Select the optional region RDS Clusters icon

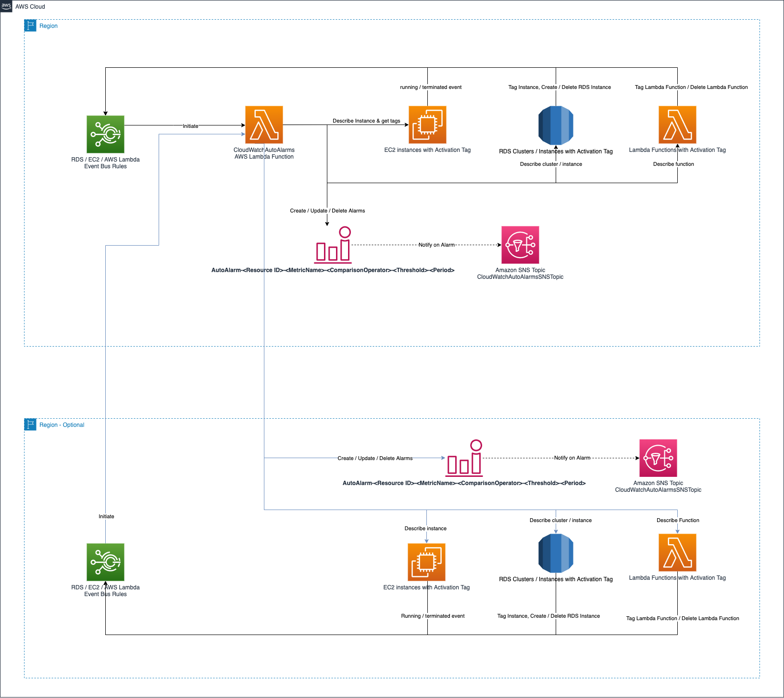click(556, 553)
